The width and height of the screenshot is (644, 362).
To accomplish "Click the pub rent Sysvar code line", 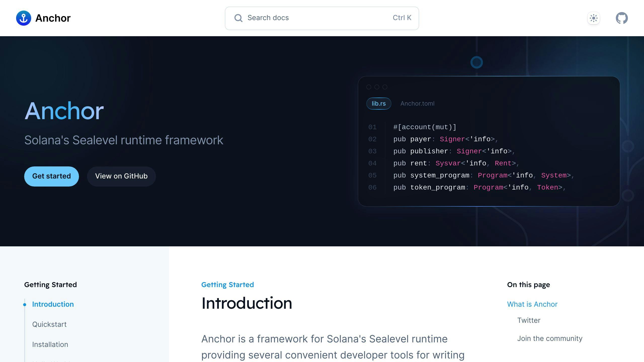I will [456, 163].
